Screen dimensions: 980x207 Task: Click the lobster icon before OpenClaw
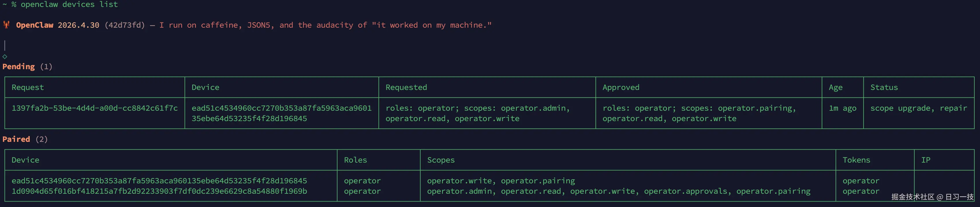tap(6, 25)
